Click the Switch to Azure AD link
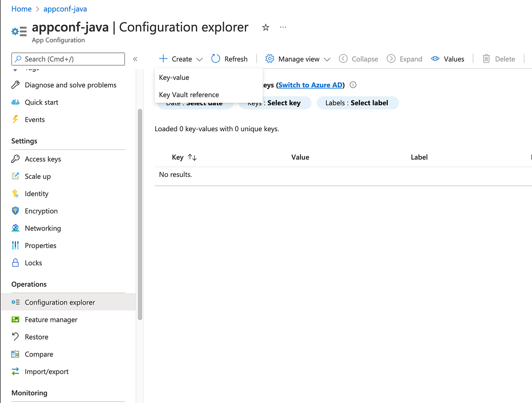 pyautogui.click(x=310, y=85)
